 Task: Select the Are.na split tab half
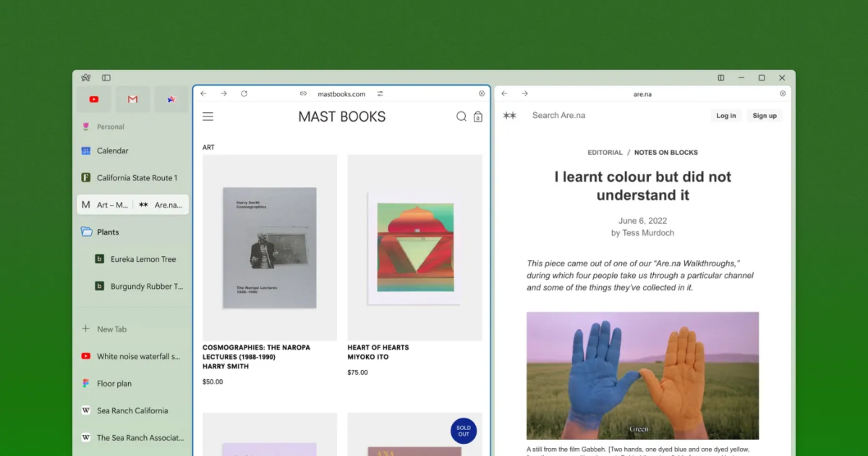click(161, 205)
